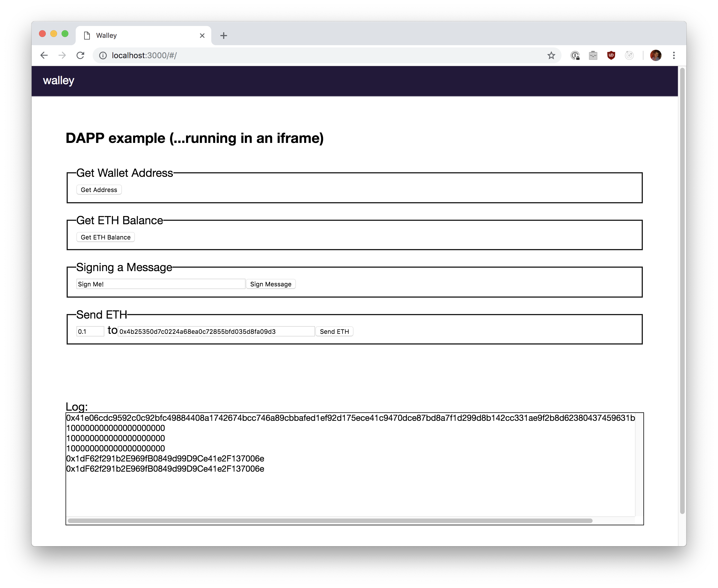Close the Walley tab
Image resolution: width=718 pixels, height=588 pixels.
point(202,36)
